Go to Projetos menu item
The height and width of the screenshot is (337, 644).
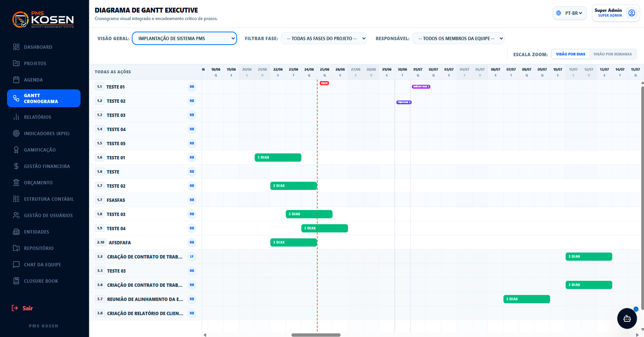[x=43, y=63]
